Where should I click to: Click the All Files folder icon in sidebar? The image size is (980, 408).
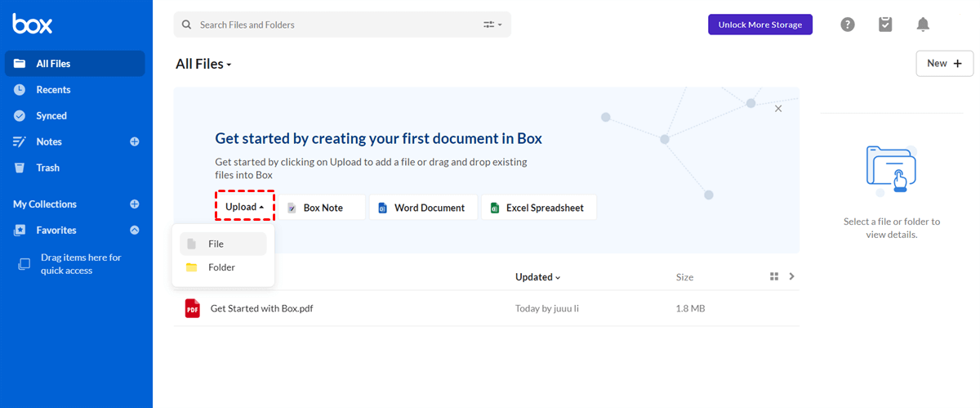click(x=20, y=64)
